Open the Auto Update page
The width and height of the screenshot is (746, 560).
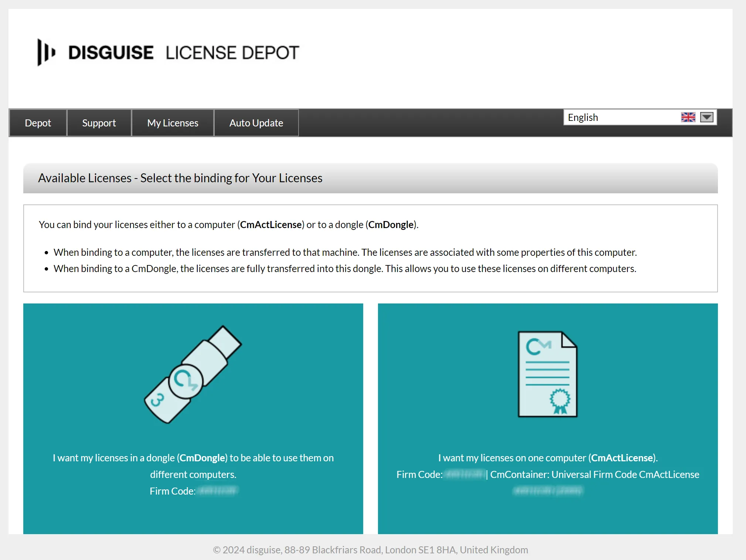(x=256, y=122)
